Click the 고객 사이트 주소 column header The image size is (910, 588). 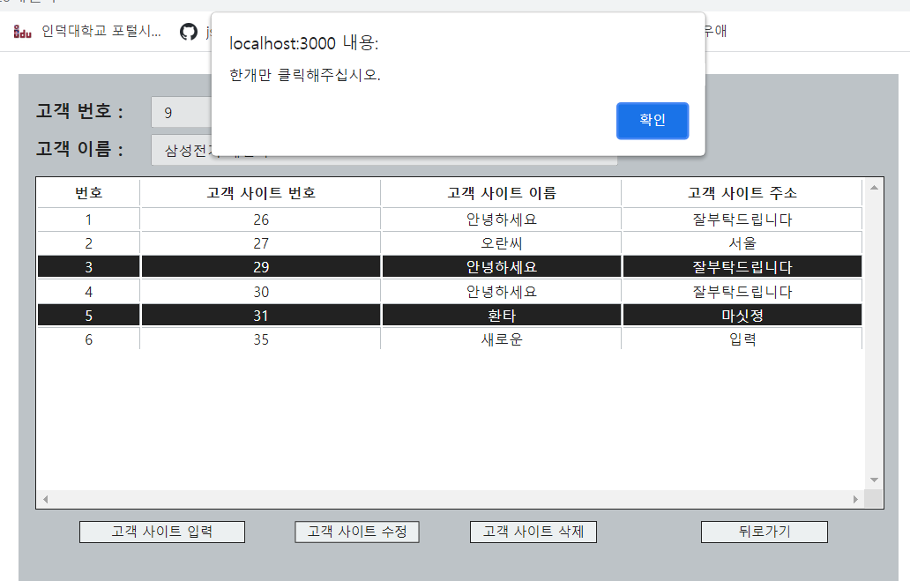(x=741, y=192)
